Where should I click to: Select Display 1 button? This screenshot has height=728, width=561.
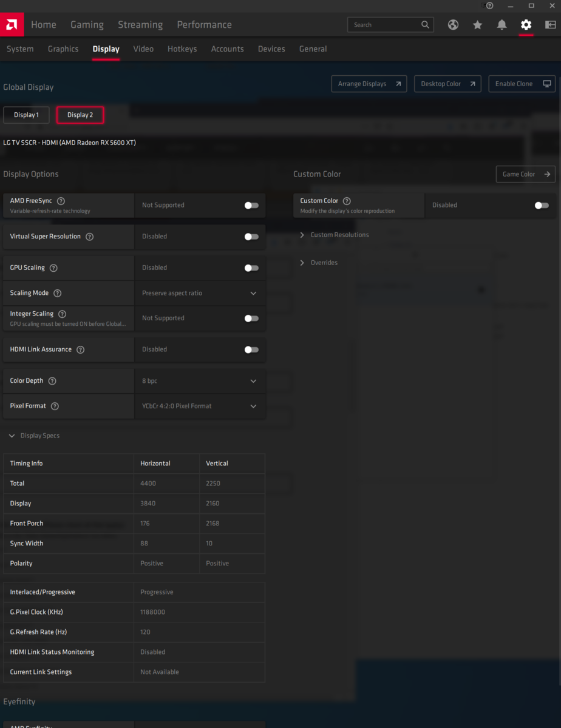[26, 115]
